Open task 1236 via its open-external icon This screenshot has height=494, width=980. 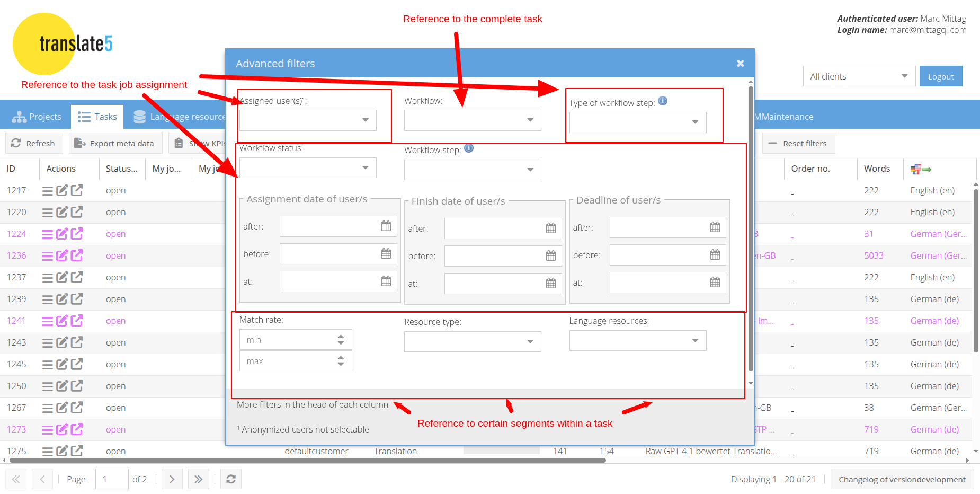77,255
